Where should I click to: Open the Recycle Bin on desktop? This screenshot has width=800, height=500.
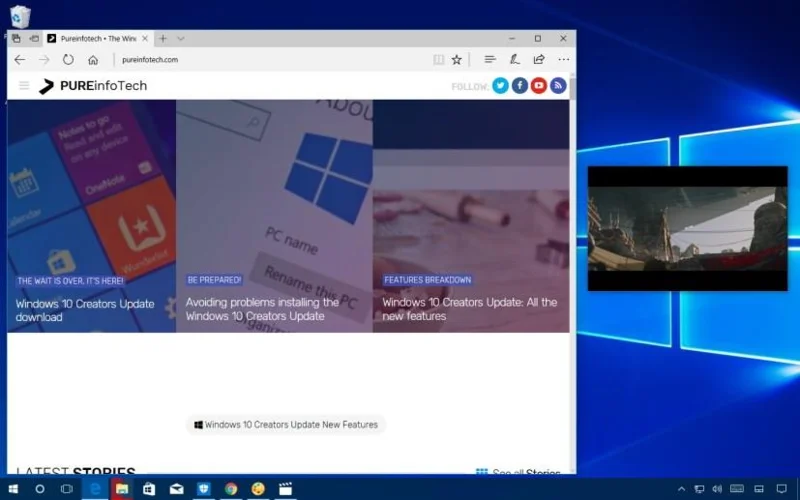click(x=19, y=16)
